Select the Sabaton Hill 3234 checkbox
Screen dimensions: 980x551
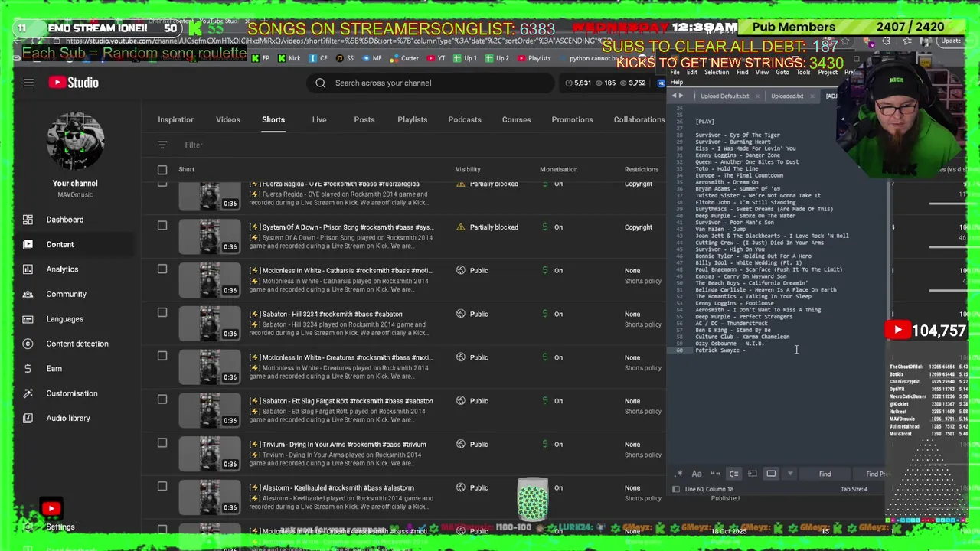[x=162, y=312]
